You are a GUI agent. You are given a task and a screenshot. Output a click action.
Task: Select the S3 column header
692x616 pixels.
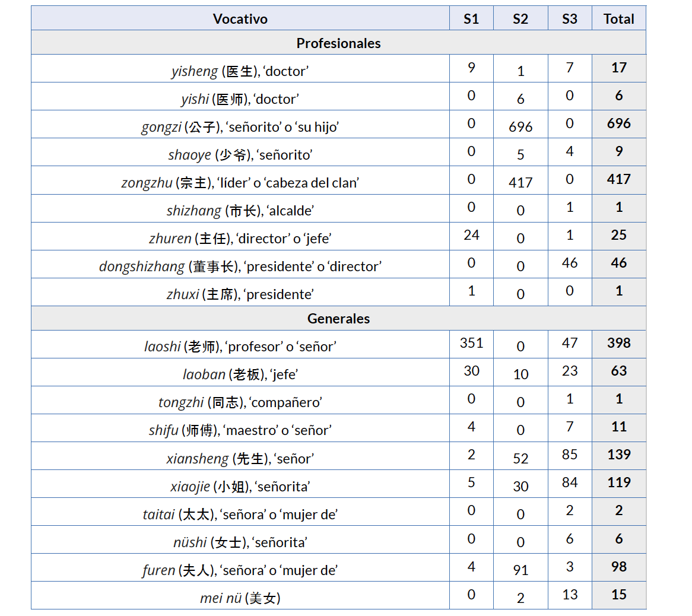coord(570,19)
